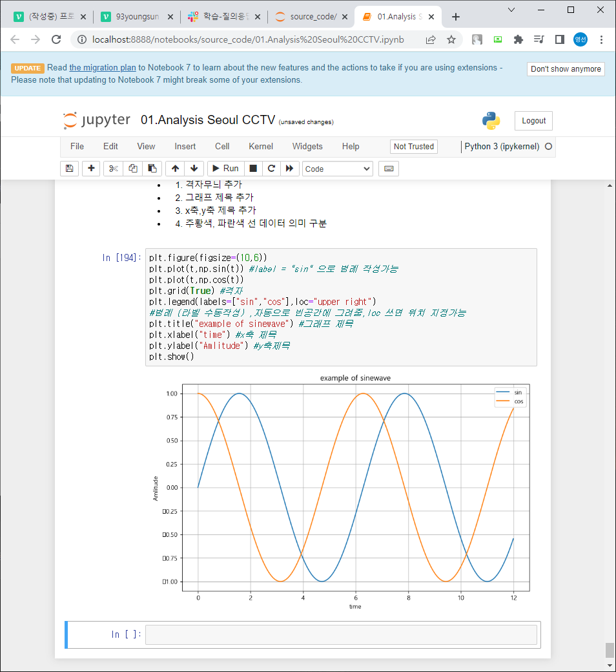Screen dimensions: 616x672
Task: Bookmark this page with the star icon
Action: coord(451,40)
